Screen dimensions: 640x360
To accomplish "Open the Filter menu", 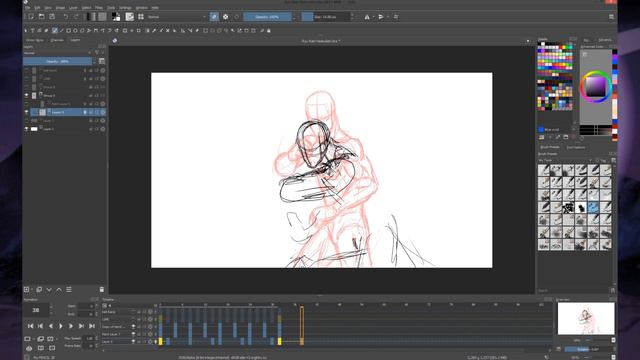I will click(x=99, y=8).
